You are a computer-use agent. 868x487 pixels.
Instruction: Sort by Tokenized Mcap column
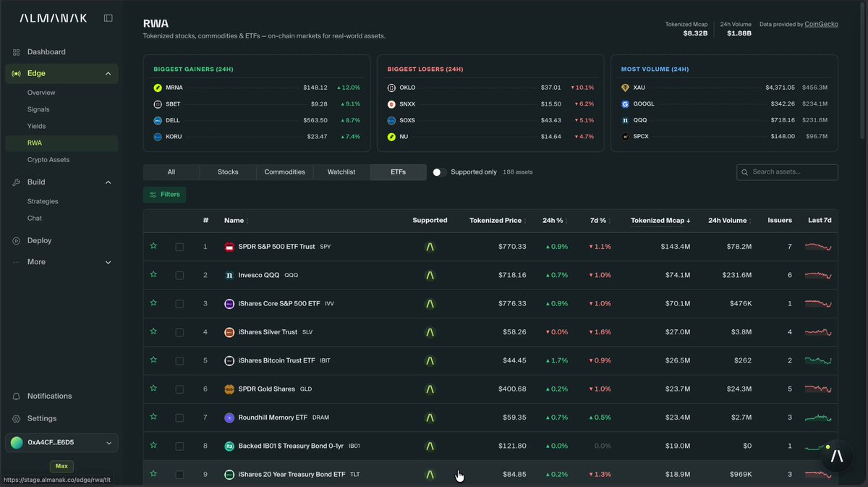(x=660, y=220)
